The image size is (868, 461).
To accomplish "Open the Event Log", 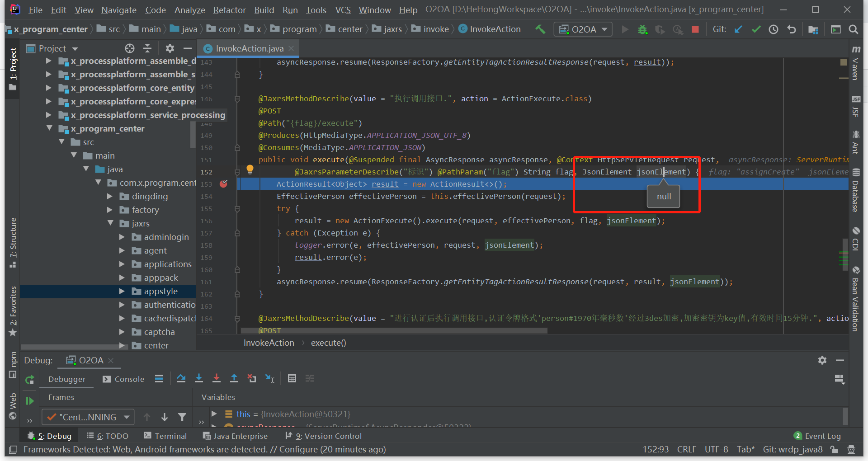I will tap(817, 436).
